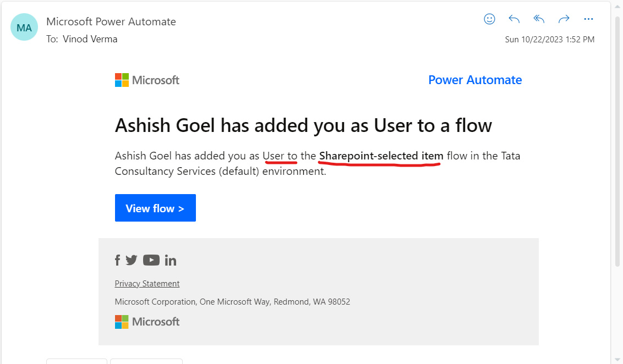
Task: Select recipient Vinod Verma
Action: (x=90, y=39)
